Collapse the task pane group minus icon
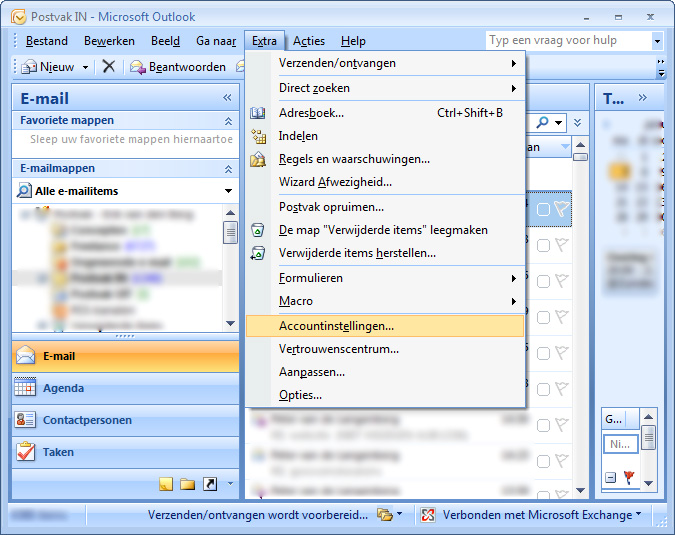 click(610, 477)
